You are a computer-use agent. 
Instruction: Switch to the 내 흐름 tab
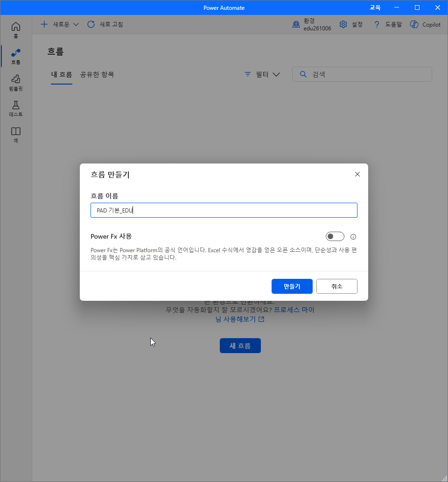62,74
